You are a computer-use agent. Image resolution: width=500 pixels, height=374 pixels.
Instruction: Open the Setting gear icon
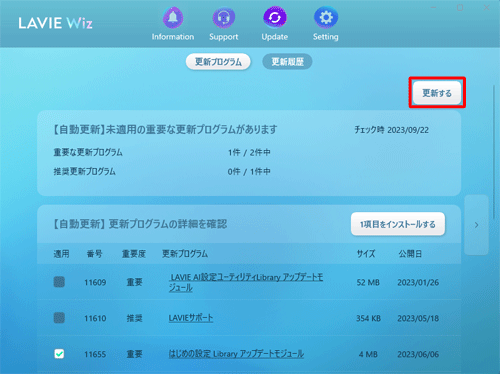click(326, 17)
